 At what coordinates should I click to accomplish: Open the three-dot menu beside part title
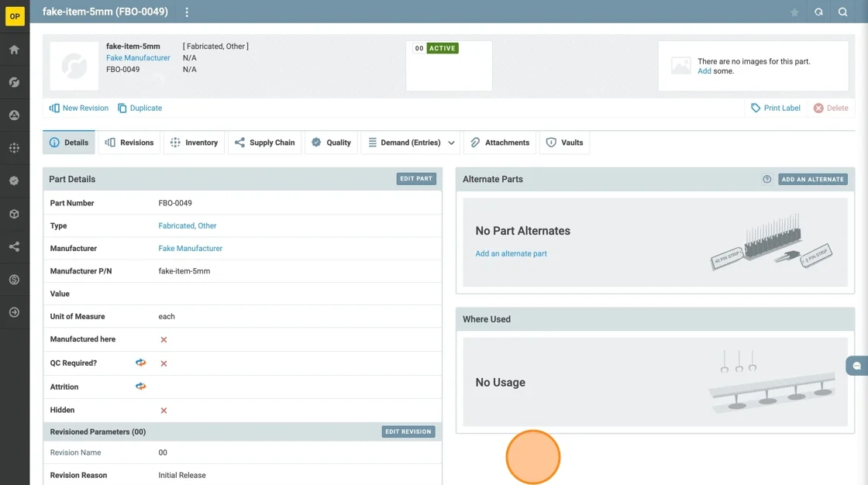[x=187, y=12]
